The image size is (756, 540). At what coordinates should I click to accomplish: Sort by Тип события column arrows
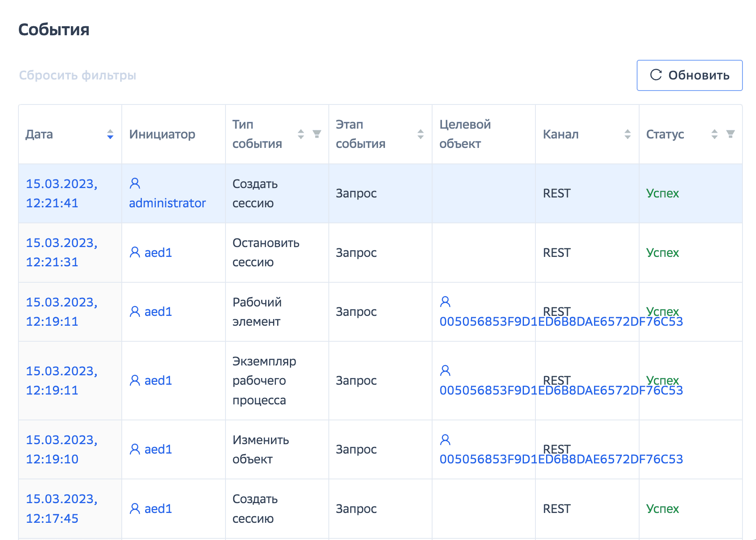[x=301, y=134]
